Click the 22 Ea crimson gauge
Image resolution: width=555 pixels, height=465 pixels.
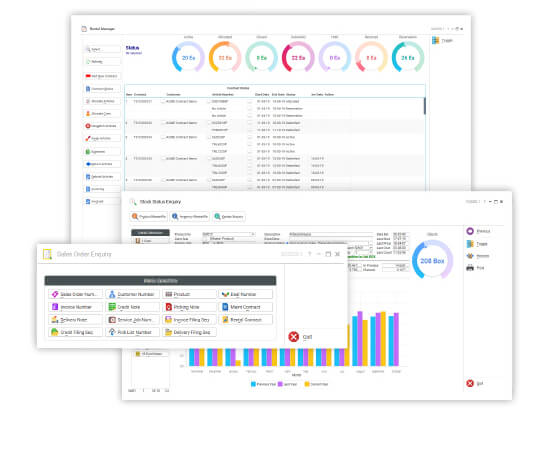(298, 57)
